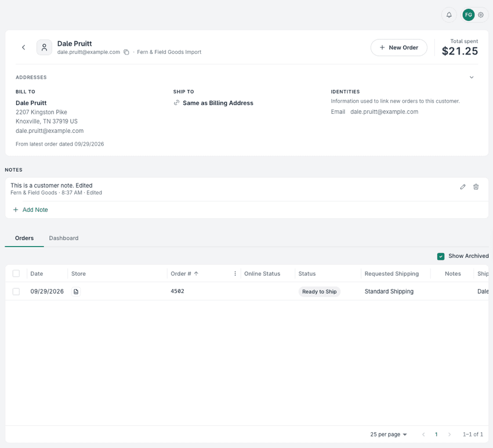Click the Ready to Ship status badge
The image size is (493, 448).
click(319, 292)
